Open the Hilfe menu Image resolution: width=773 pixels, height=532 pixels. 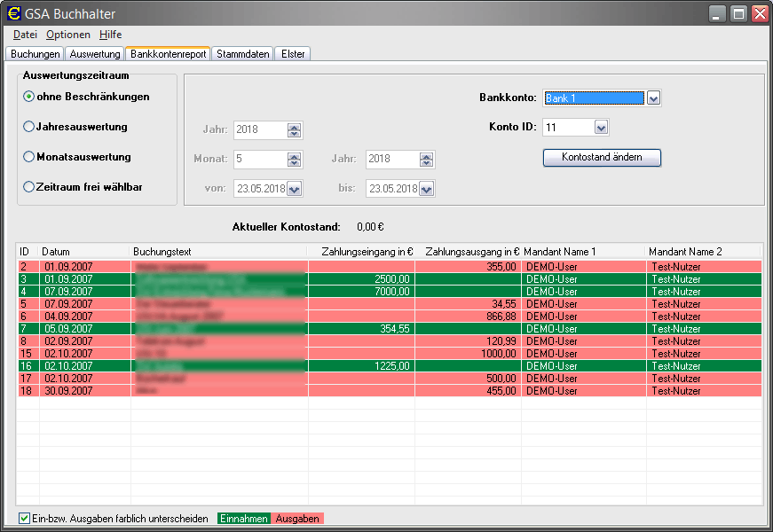(110, 35)
